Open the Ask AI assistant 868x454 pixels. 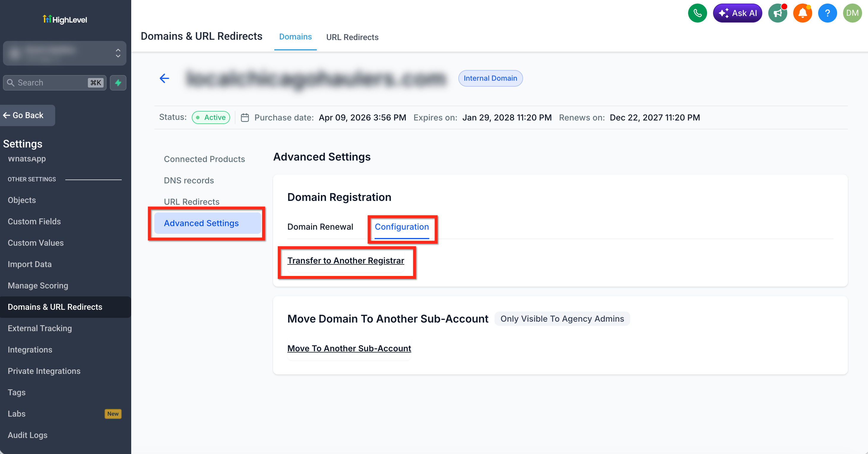(737, 13)
